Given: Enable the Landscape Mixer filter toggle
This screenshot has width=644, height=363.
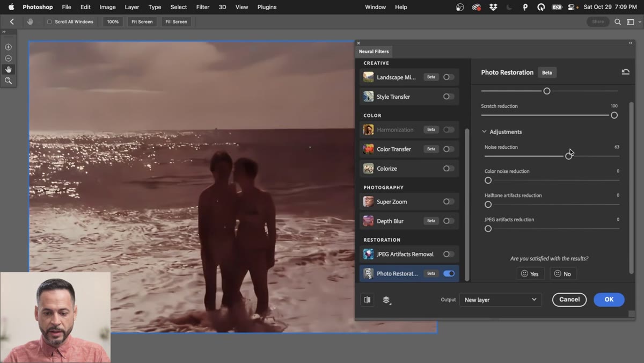Looking at the screenshot, I should [449, 77].
